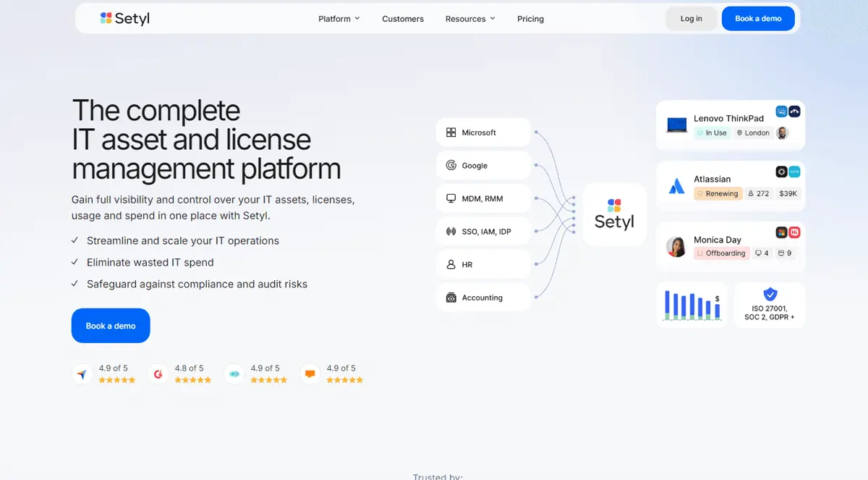Click the 272 users count tag

tap(758, 194)
